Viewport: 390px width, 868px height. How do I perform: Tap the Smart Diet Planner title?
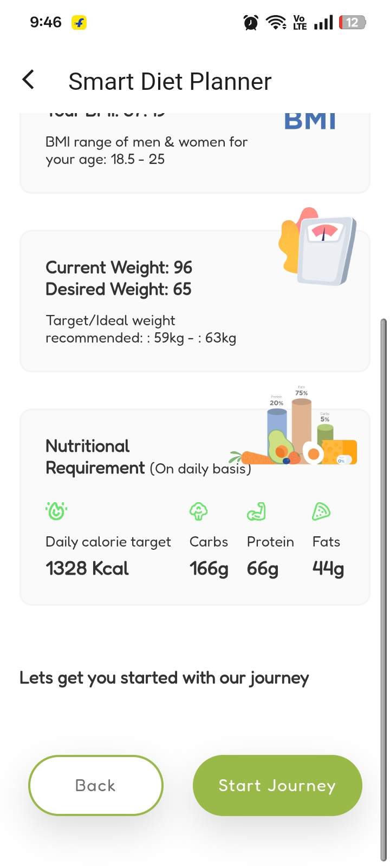tap(170, 82)
